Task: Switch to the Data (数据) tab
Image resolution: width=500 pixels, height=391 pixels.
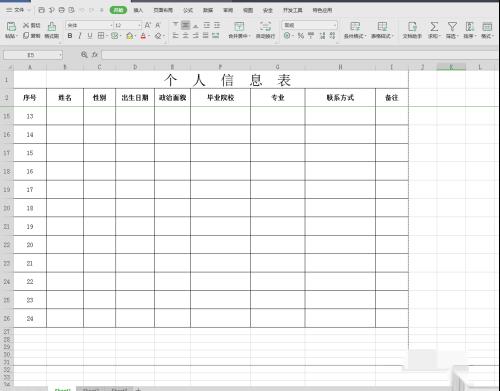Action: 208,10
